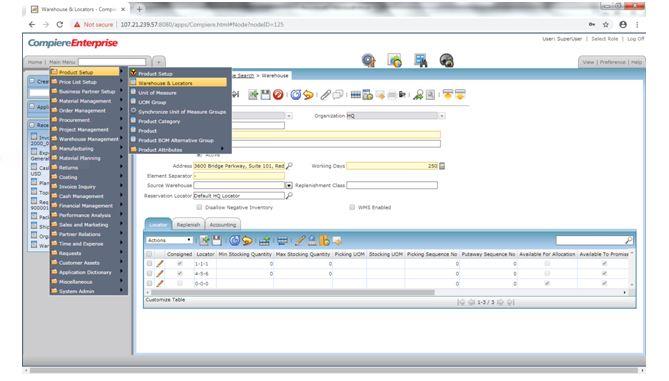The width and height of the screenshot is (669, 381).
Task: Click the Undo arrow in Locator toolbar
Action: click(247, 241)
